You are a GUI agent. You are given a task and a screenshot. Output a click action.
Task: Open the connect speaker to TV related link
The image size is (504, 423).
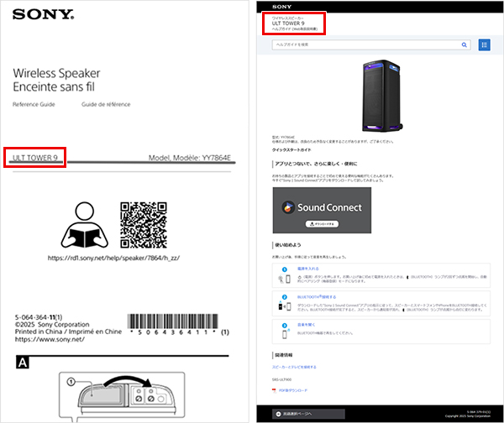point(294,367)
